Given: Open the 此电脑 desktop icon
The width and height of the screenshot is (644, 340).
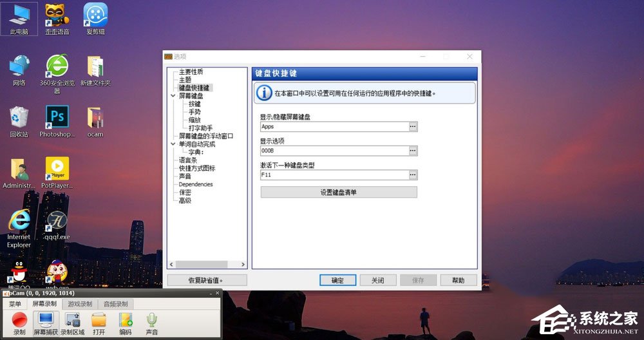Looking at the screenshot, I should [x=19, y=19].
